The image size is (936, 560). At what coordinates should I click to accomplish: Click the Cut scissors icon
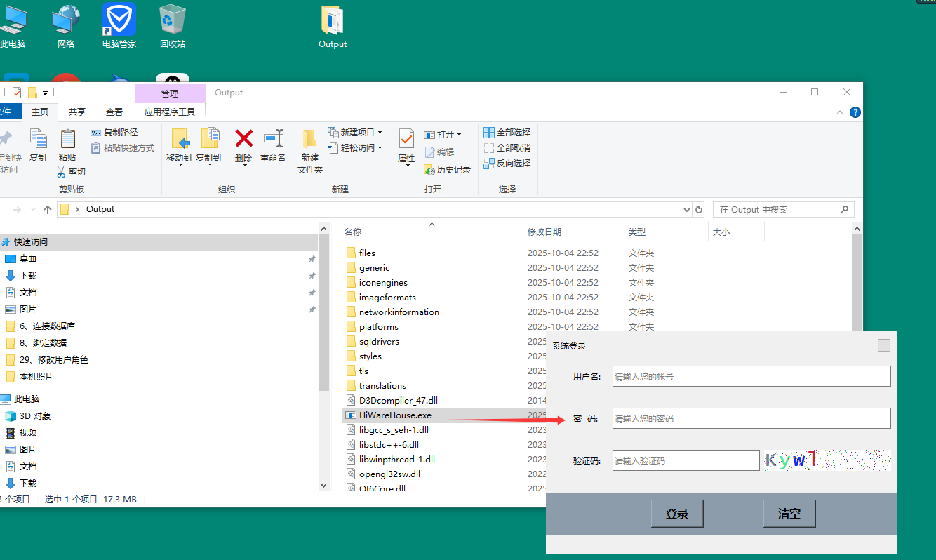pos(62,172)
